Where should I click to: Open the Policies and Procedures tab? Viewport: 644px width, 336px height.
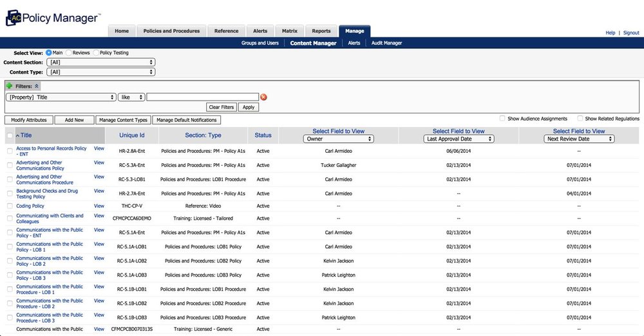[171, 31]
